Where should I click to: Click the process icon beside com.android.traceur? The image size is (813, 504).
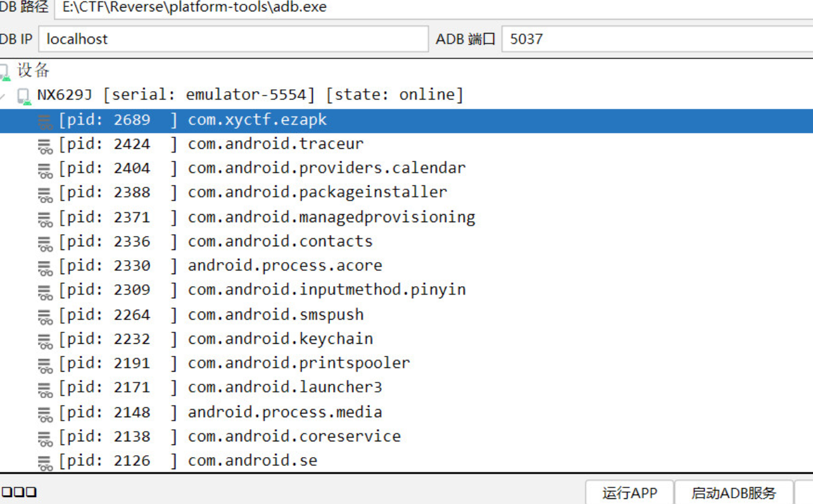point(45,145)
